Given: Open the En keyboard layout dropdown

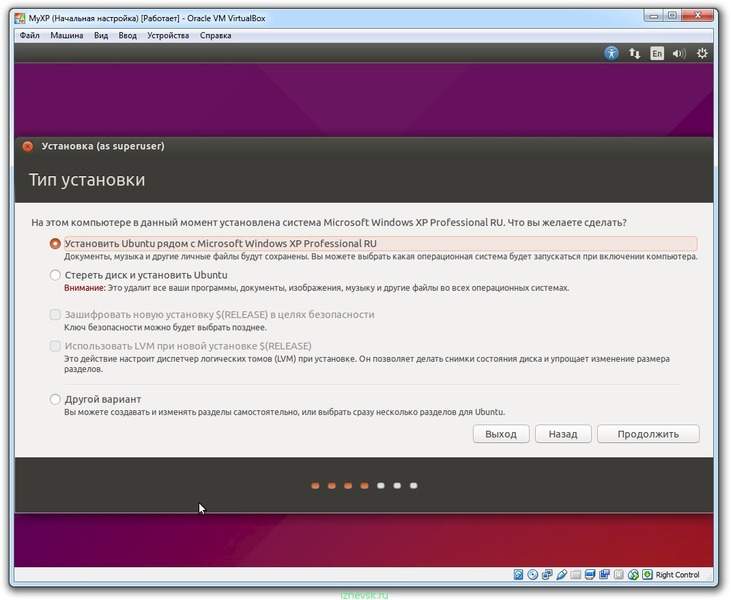Looking at the screenshot, I should tap(657, 54).
